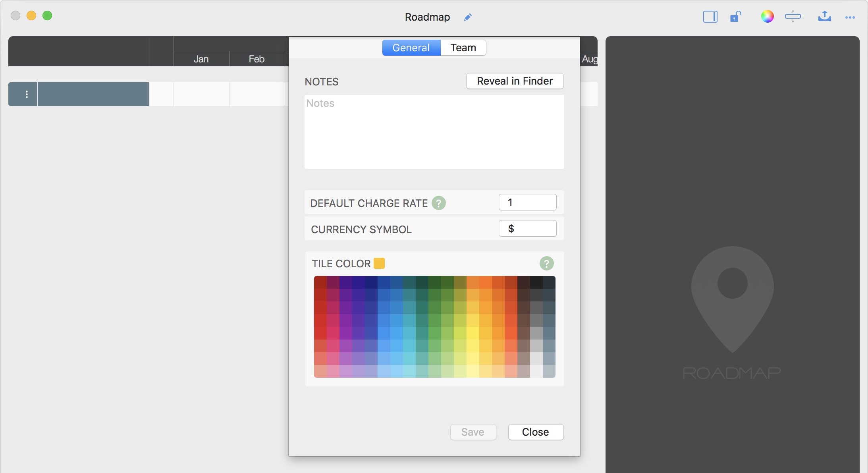Click the Currency Symbol input field
This screenshot has height=473, width=868.
(527, 229)
